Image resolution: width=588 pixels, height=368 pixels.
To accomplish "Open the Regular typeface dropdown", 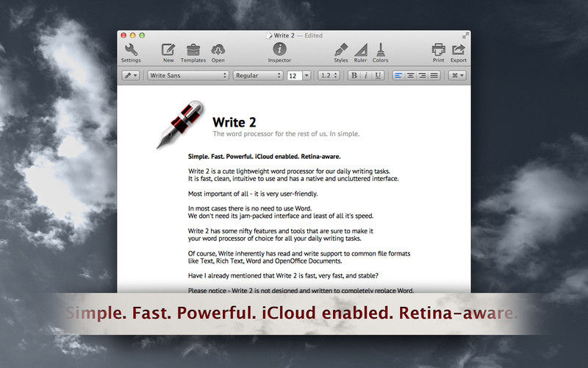I will [258, 76].
